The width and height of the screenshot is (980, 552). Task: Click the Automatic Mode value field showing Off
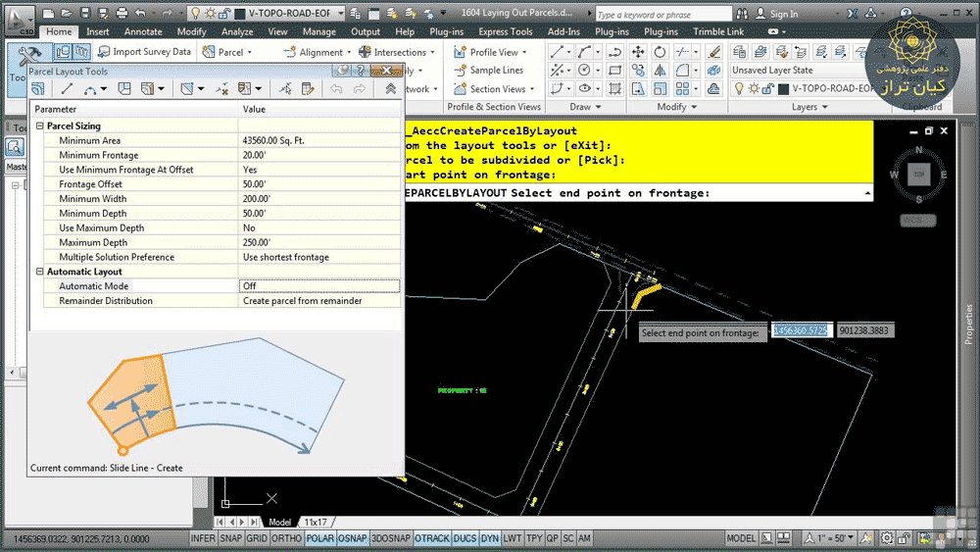[x=319, y=285]
